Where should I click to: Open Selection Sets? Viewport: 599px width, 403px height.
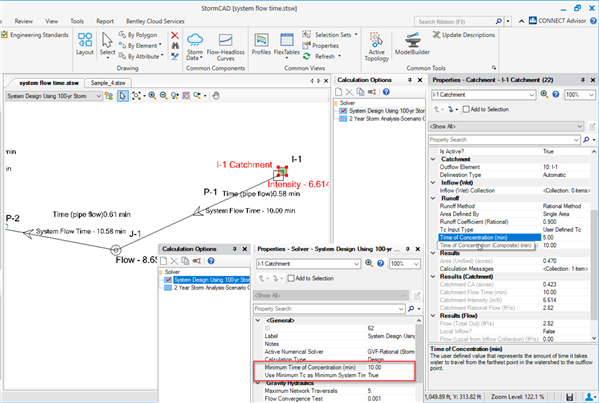point(330,35)
